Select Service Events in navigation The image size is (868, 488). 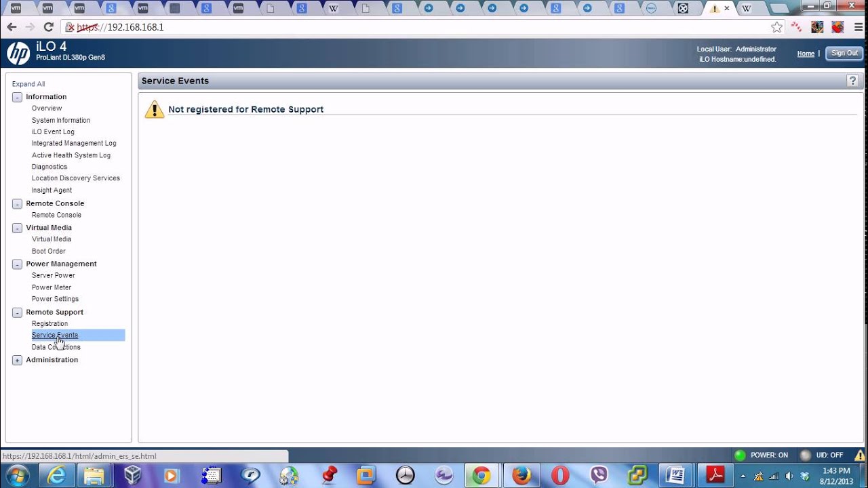tap(55, 335)
